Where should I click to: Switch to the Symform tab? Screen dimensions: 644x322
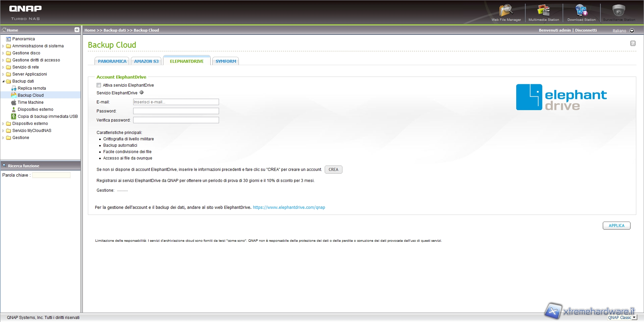226,61
